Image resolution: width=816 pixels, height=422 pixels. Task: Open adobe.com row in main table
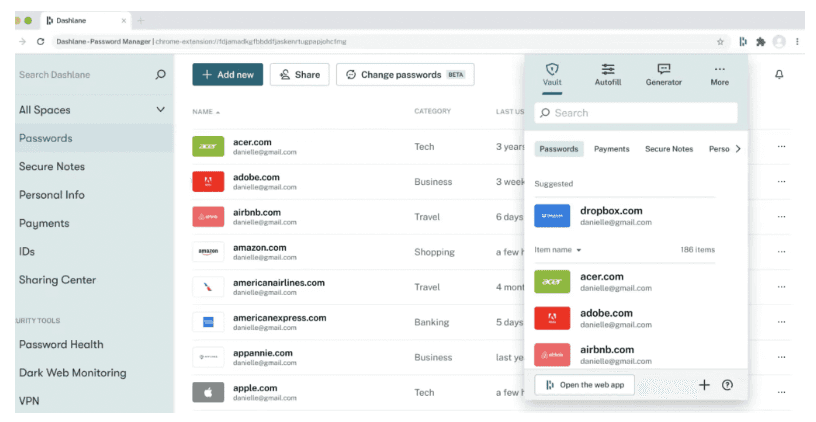coord(358,182)
